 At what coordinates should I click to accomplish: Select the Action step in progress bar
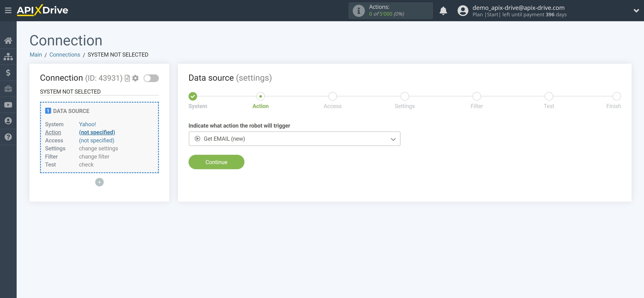tap(261, 96)
